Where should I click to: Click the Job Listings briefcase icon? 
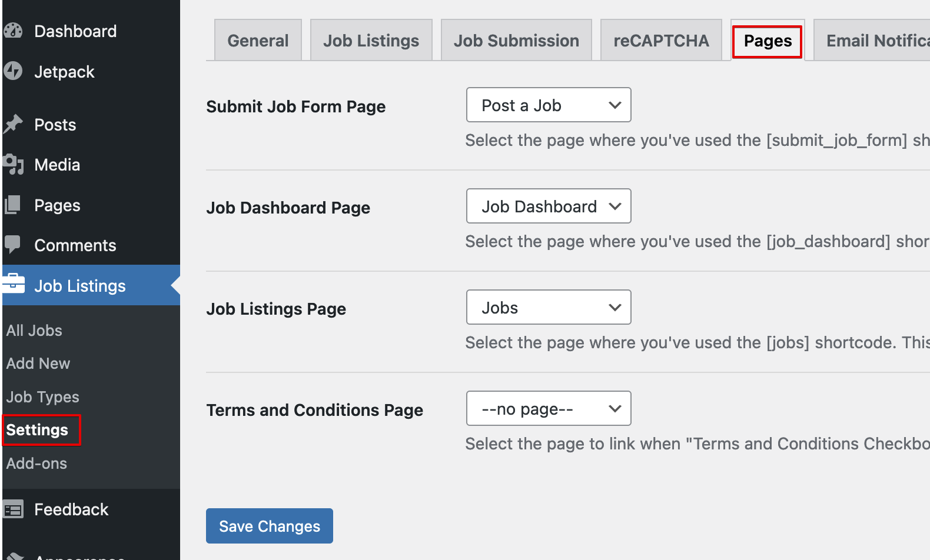pos(13,285)
